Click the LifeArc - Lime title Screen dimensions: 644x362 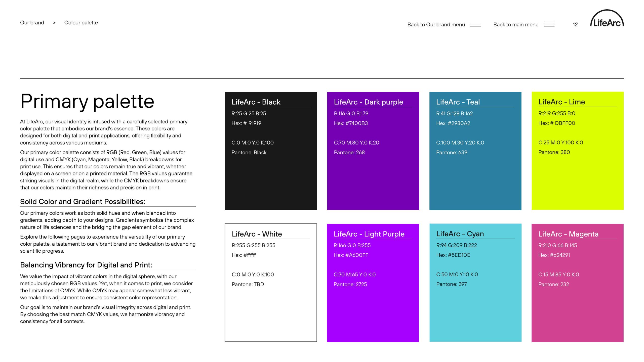(561, 102)
